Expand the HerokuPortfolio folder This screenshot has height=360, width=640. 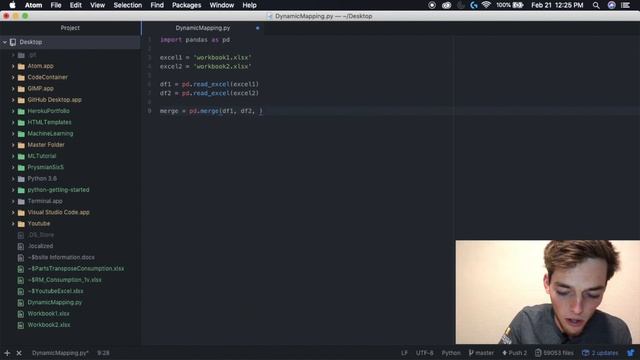pyautogui.click(x=13, y=111)
